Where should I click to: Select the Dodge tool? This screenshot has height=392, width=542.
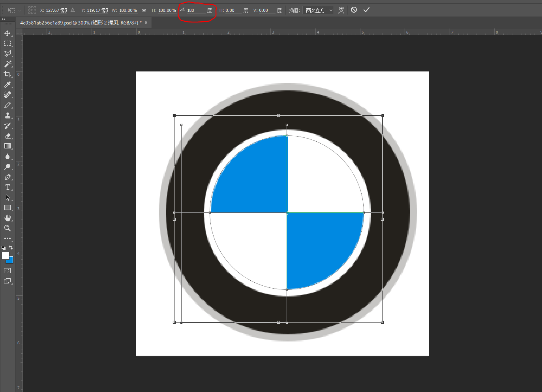8,167
